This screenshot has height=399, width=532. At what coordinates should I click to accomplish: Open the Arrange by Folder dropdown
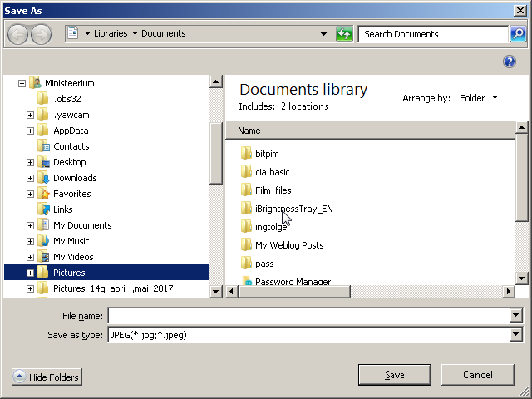(x=479, y=98)
